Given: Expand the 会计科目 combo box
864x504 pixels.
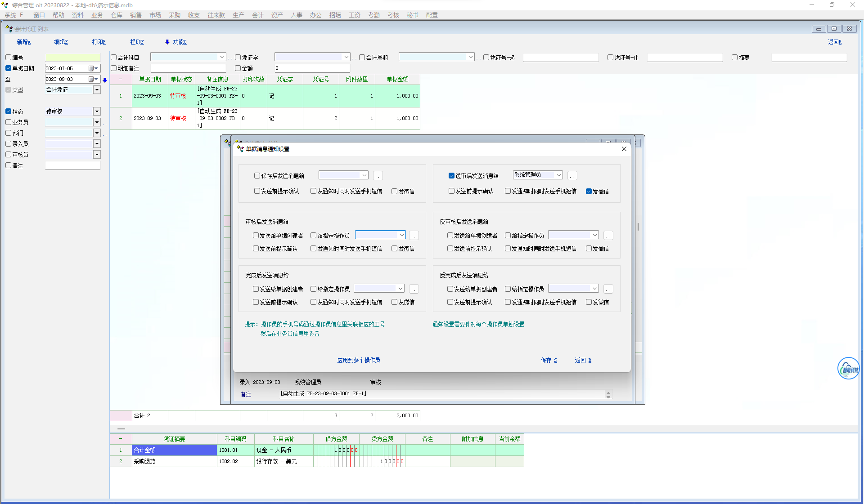Looking at the screenshot, I should click(222, 57).
